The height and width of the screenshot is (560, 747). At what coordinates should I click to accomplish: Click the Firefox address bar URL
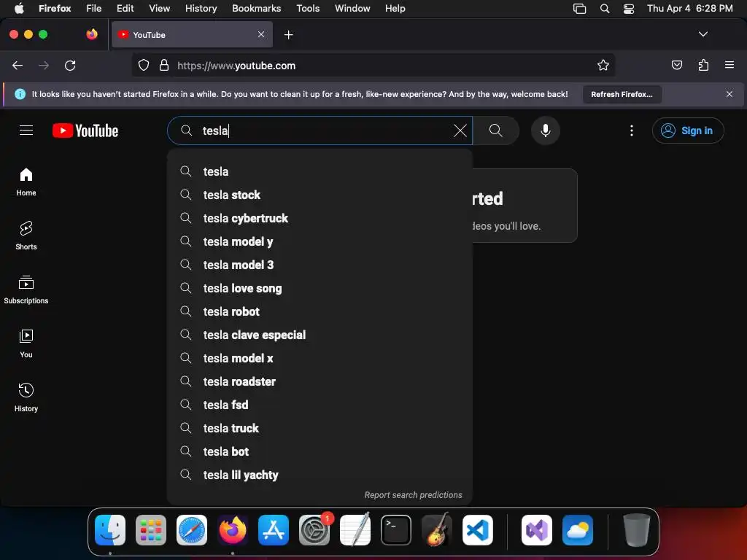[x=236, y=66]
